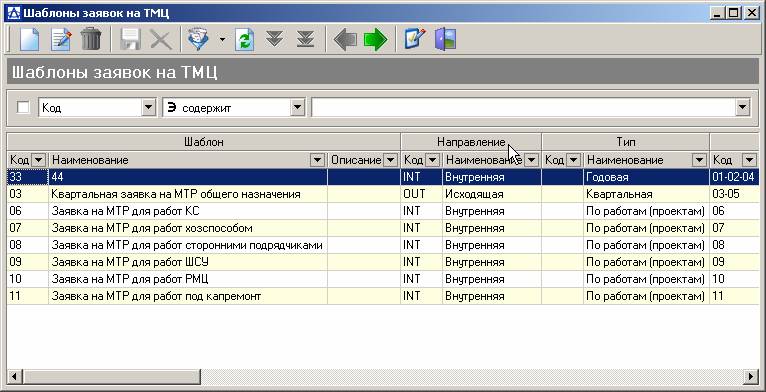Screen dimensions: 766x392
Task: Click the 'Тип' column group header
Action: pos(626,142)
